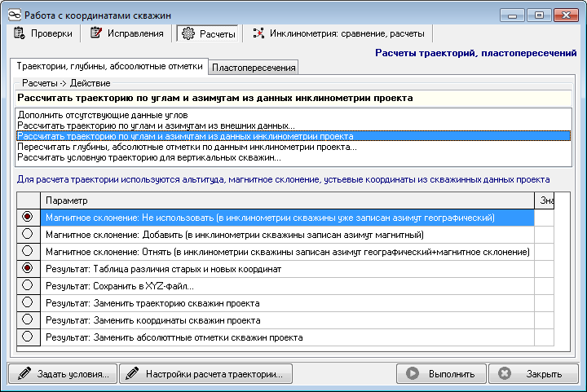Image resolution: width=587 pixels, height=392 pixels.
Task: Click text Результат: Сохранить в XYZ-файл...
Action: [120, 287]
